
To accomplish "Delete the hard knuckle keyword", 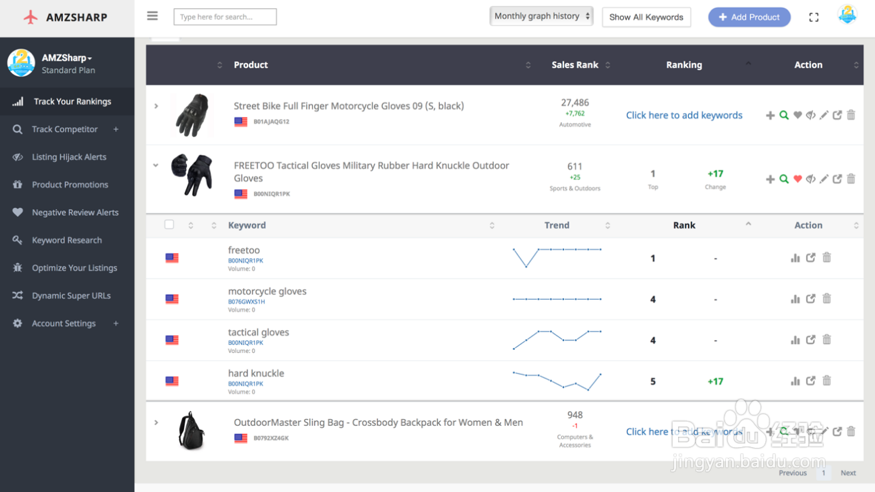I will pos(827,381).
